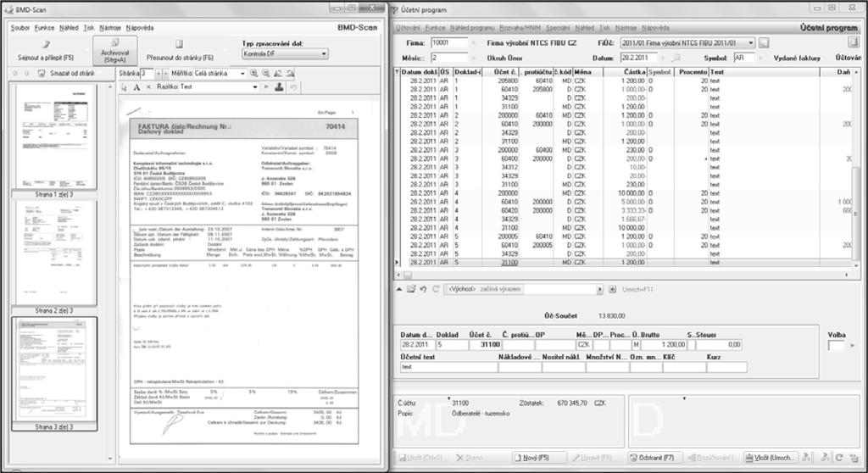Click Přesunout do stránky (F6) button
This screenshot has width=868, height=473.
(x=180, y=50)
